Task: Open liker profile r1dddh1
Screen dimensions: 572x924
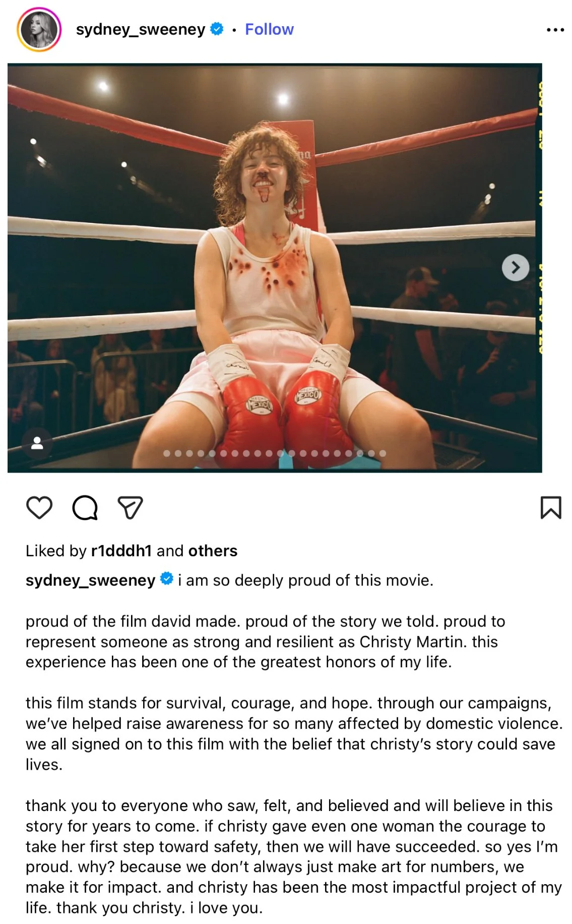Action: click(x=121, y=551)
